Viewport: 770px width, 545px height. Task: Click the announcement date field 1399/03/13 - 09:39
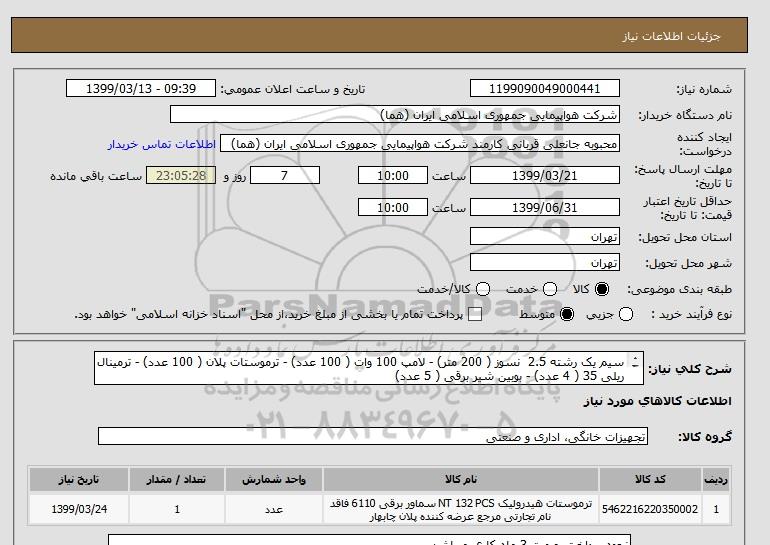point(141,88)
